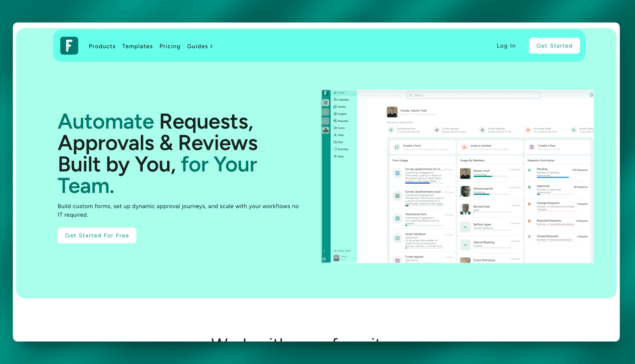
Task: Open settings gear in dashboard sidebar
Action: coord(324,259)
